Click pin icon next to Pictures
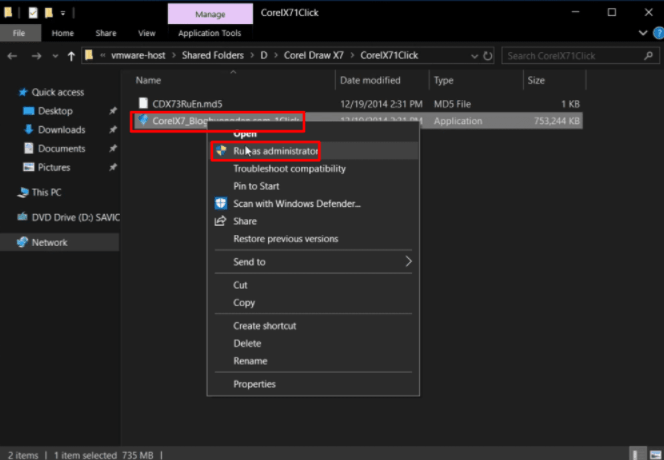The height and width of the screenshot is (460, 664). tap(113, 167)
